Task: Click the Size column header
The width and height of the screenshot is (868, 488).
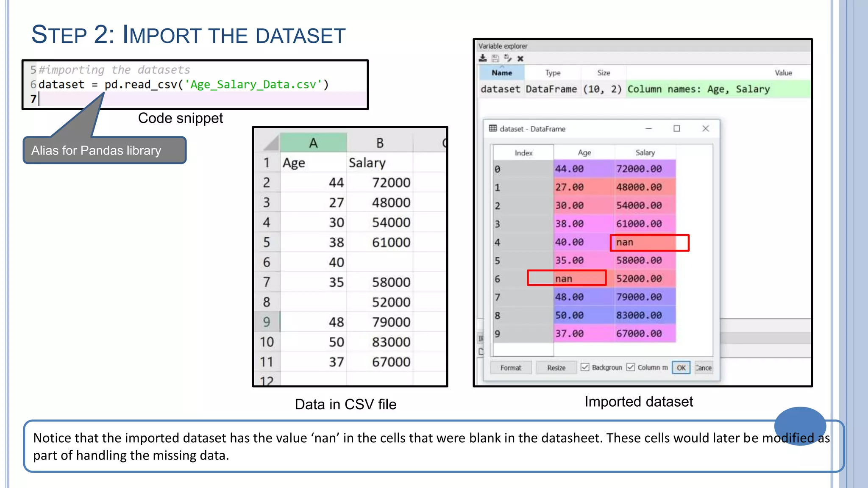Action: (x=604, y=73)
